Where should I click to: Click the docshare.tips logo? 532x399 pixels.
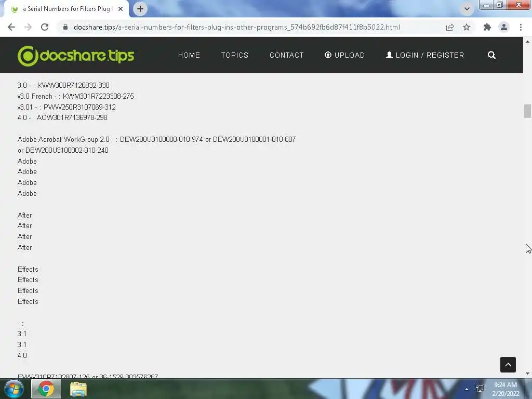coord(76,55)
